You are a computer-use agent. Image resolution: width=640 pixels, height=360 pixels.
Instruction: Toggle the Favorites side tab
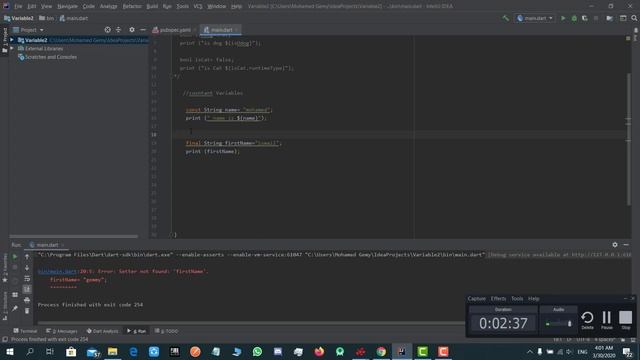4,268
